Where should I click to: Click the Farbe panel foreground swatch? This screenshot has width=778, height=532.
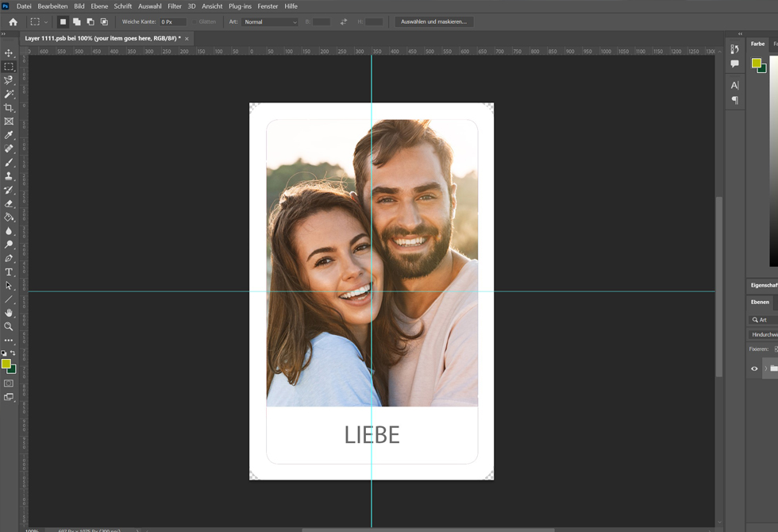coord(756,63)
